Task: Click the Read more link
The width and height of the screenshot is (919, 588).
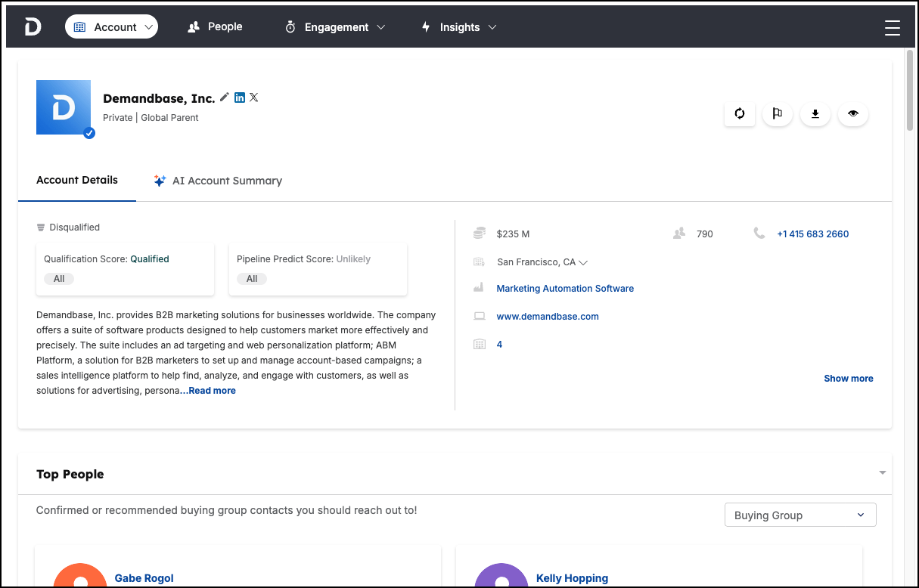Action: pyautogui.click(x=212, y=391)
